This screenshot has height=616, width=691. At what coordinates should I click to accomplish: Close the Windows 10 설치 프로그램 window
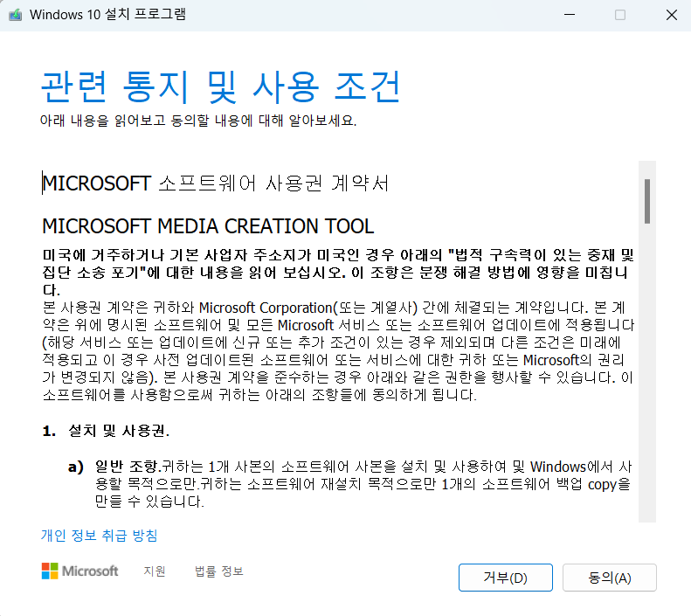(x=671, y=15)
